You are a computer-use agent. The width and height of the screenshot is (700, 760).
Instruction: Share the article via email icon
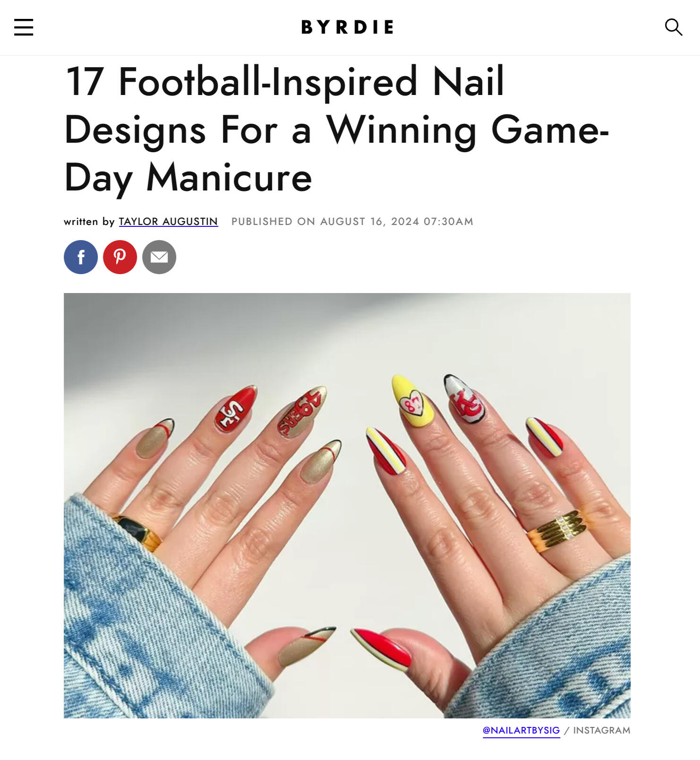click(x=159, y=257)
